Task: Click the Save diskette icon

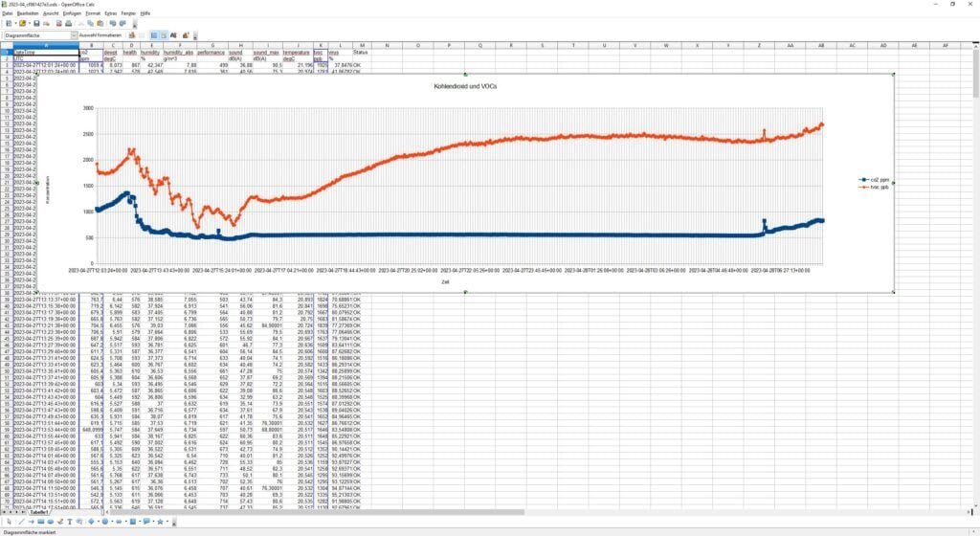Action: [36, 23]
